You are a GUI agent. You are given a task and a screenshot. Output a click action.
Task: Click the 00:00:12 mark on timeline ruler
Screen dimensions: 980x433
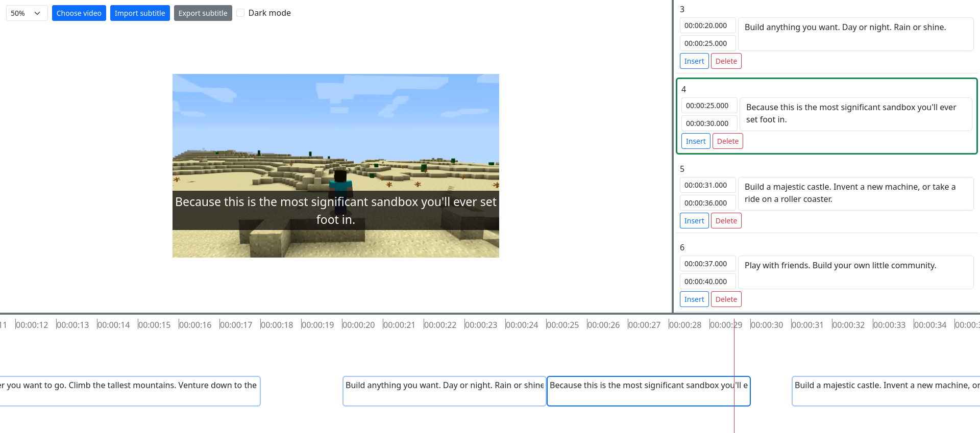coord(32,325)
